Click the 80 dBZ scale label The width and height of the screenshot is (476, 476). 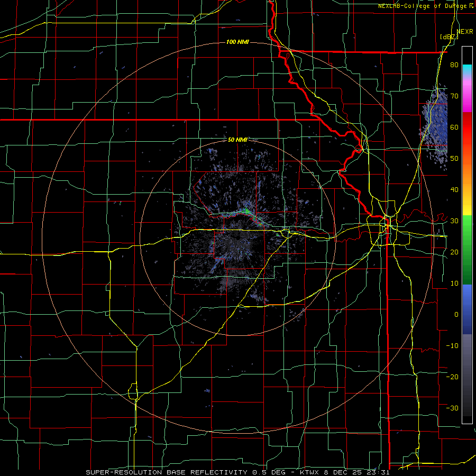pos(454,65)
